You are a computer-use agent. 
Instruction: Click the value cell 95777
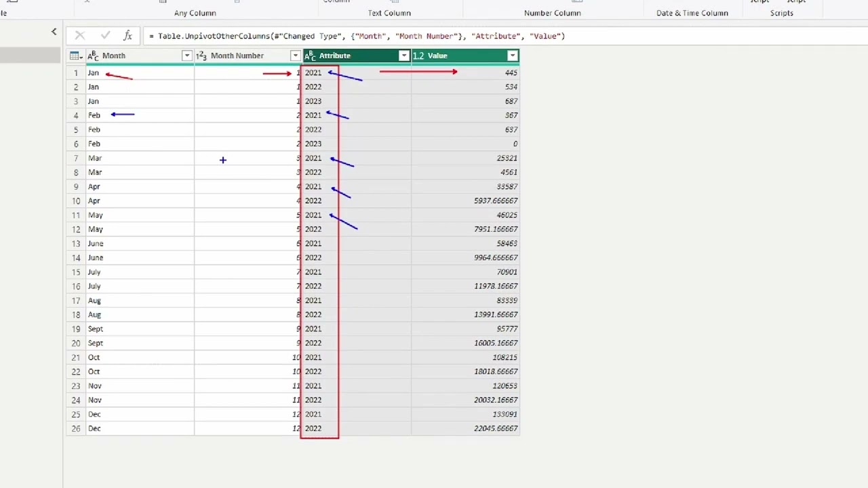point(465,329)
